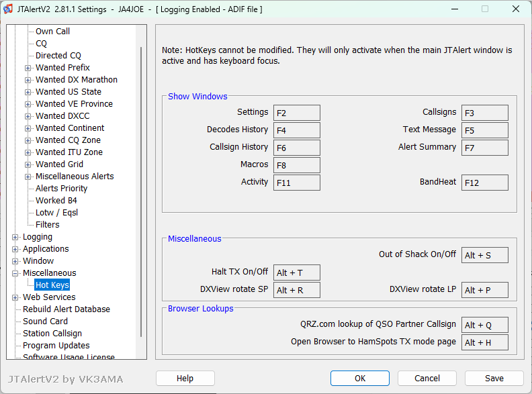Select Wanted Grid label in tree
The image size is (532, 394).
pos(59,164)
